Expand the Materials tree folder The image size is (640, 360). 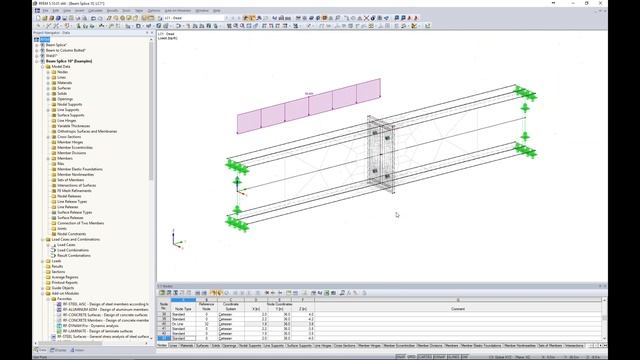click(48, 82)
